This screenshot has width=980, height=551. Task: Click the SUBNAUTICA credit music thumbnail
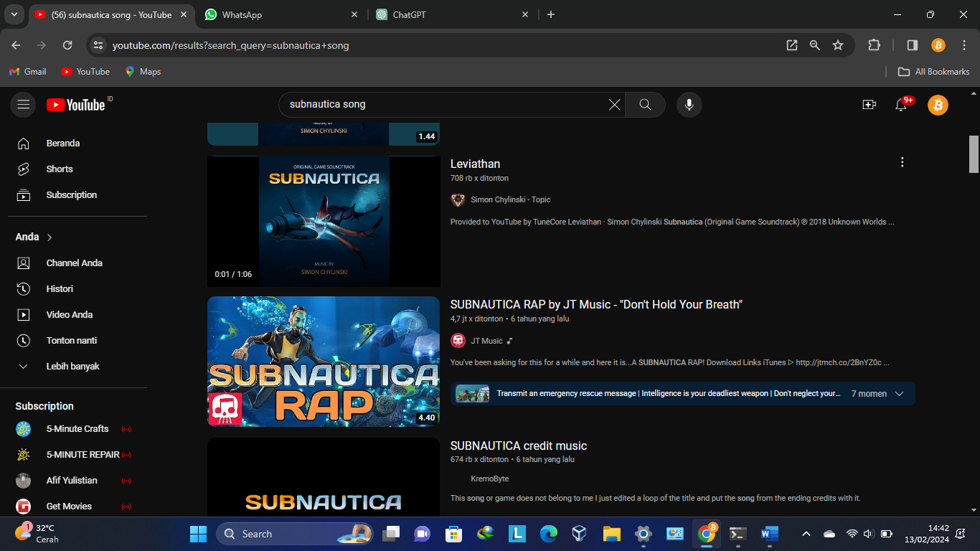point(324,476)
